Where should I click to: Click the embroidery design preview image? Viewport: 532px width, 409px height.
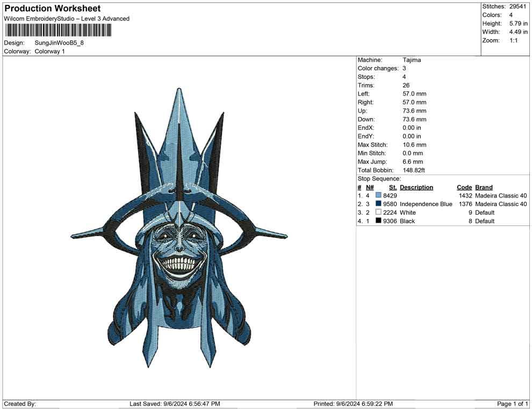(179, 228)
